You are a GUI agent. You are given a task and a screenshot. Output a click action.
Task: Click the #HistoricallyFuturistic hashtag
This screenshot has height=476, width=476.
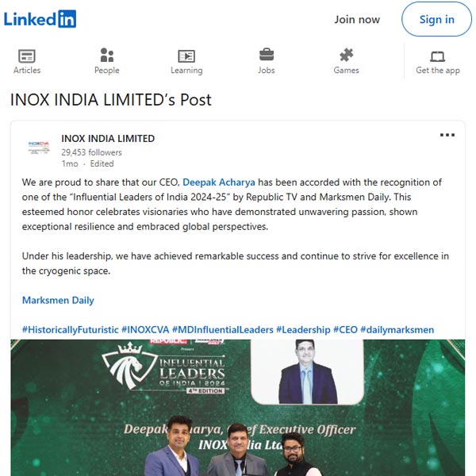point(70,330)
